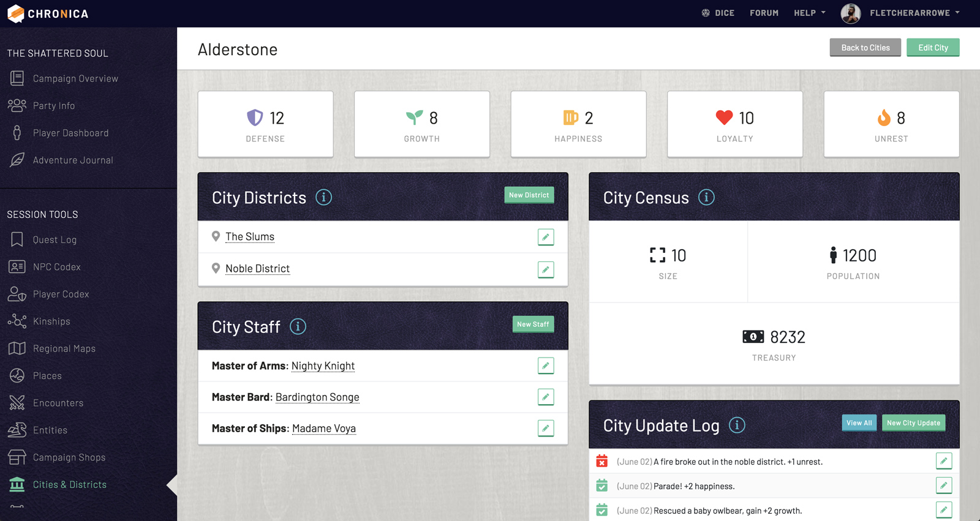Edit Noble District with pencil icon
Screen dimensions: 980x521
point(545,269)
